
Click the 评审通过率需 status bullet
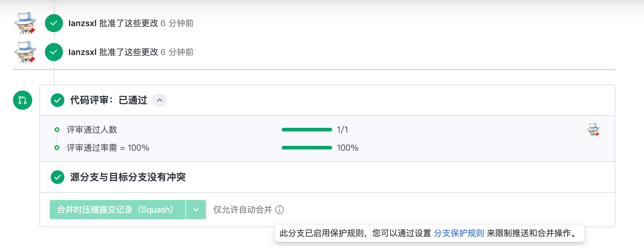pos(57,148)
